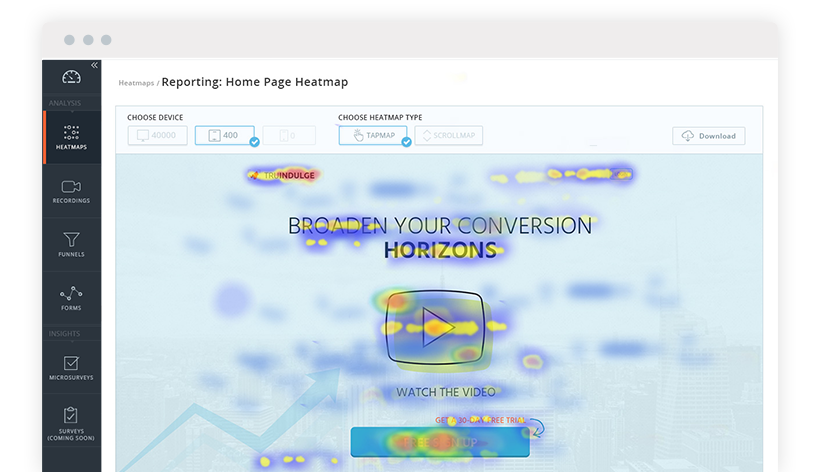Click the Watch The Video text
Image resolution: width=820 pixels, height=472 pixels.
(x=446, y=392)
